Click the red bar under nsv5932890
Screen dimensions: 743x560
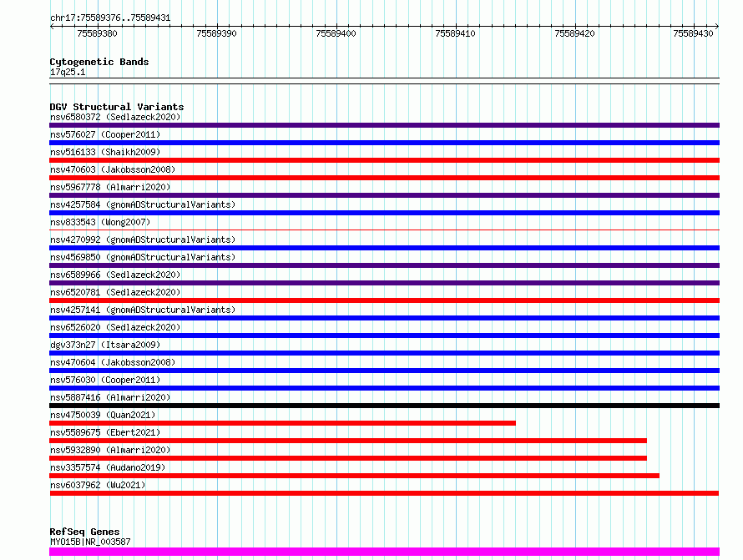pyautogui.click(x=348, y=458)
